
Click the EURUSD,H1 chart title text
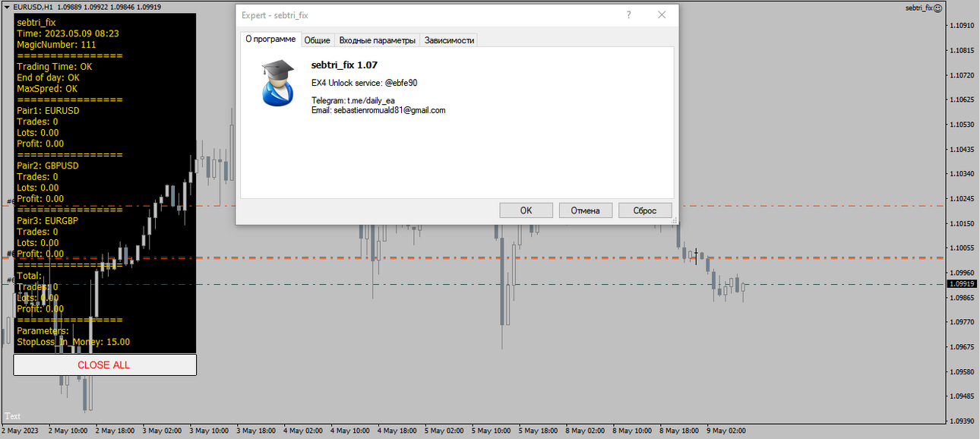(35, 8)
